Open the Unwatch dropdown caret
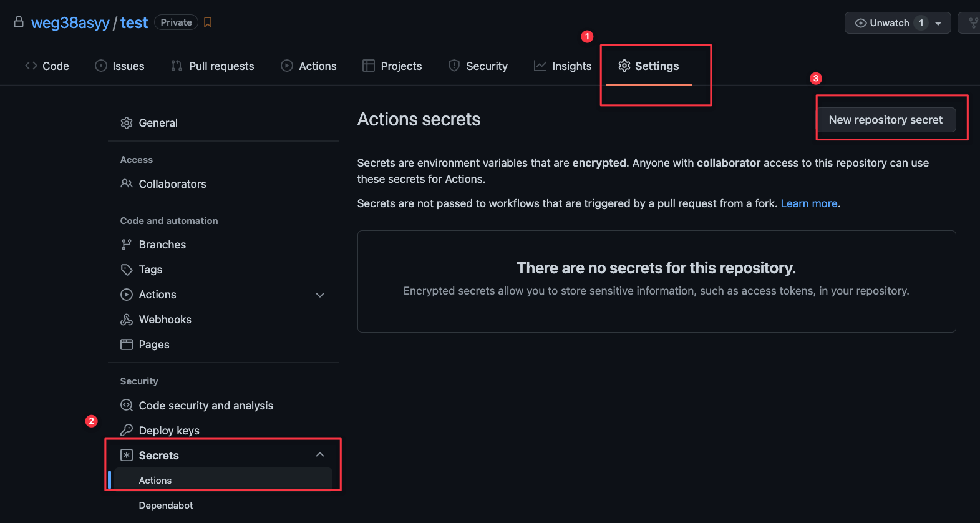 (x=938, y=23)
